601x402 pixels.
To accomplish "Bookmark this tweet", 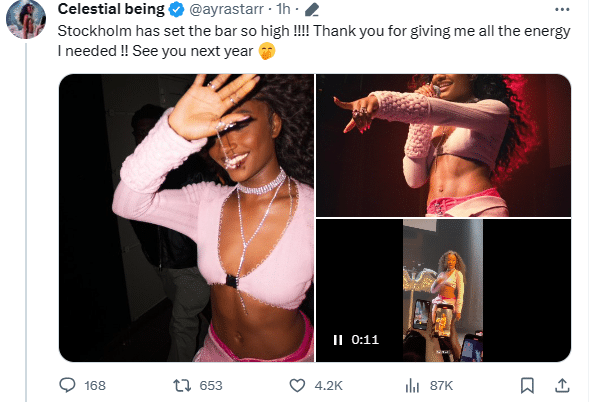I will (x=528, y=384).
